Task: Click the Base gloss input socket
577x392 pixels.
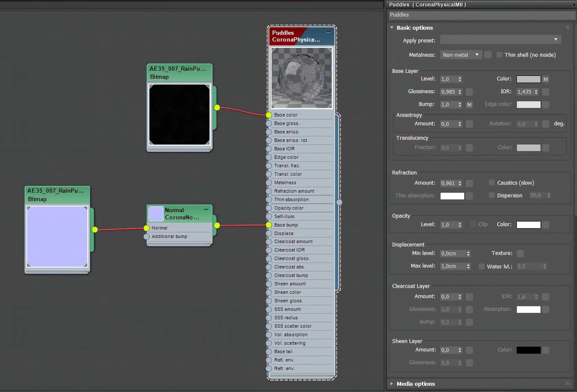Action: tap(269, 123)
